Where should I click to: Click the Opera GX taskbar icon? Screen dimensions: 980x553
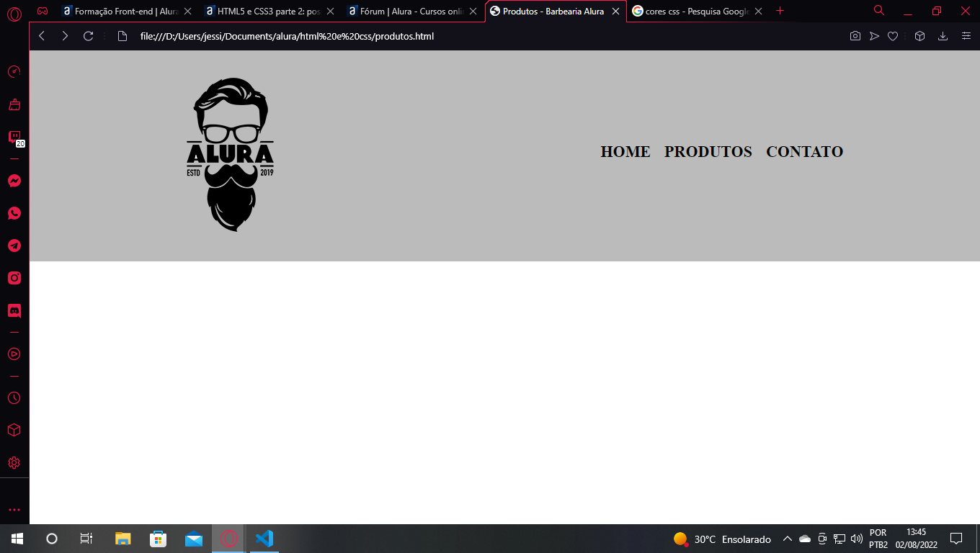coord(228,539)
